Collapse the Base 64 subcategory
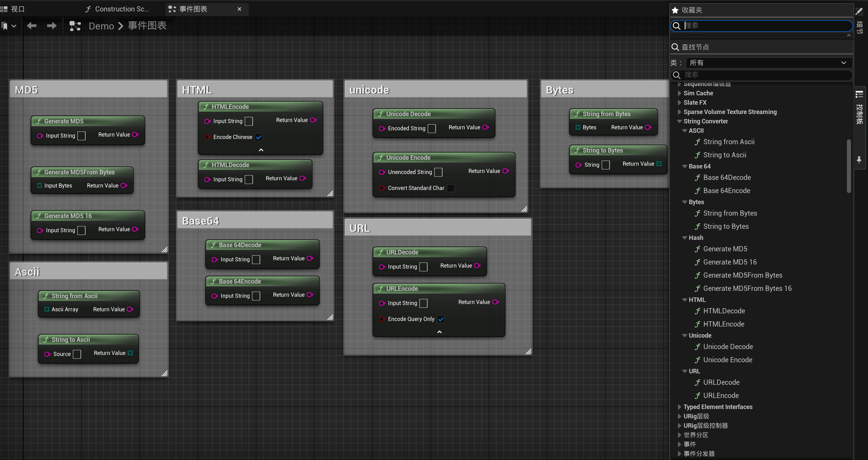 684,166
